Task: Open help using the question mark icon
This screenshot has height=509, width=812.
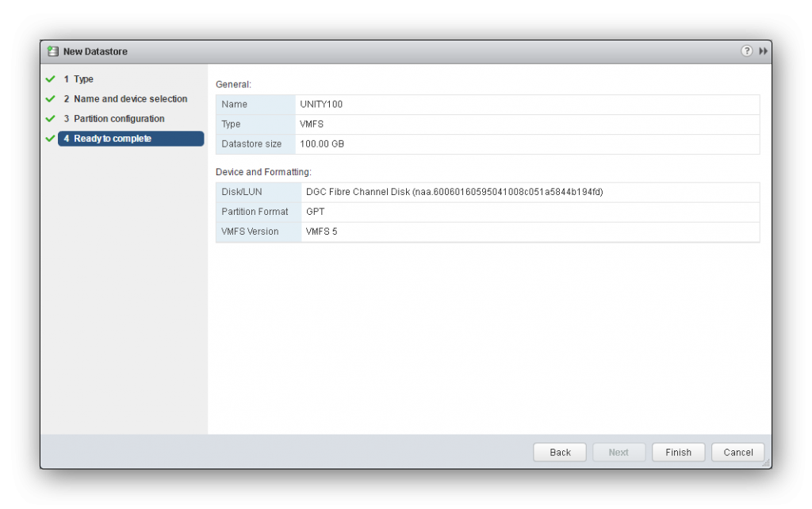Action: point(746,50)
